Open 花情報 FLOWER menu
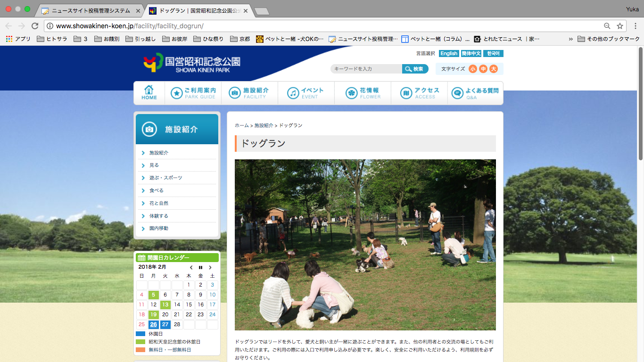The height and width of the screenshot is (362, 644). pyautogui.click(x=363, y=93)
